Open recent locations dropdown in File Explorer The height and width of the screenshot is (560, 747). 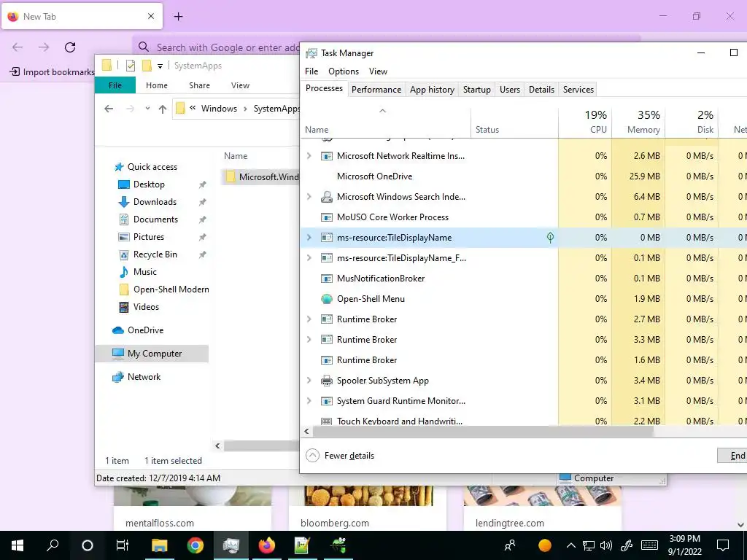pos(147,109)
